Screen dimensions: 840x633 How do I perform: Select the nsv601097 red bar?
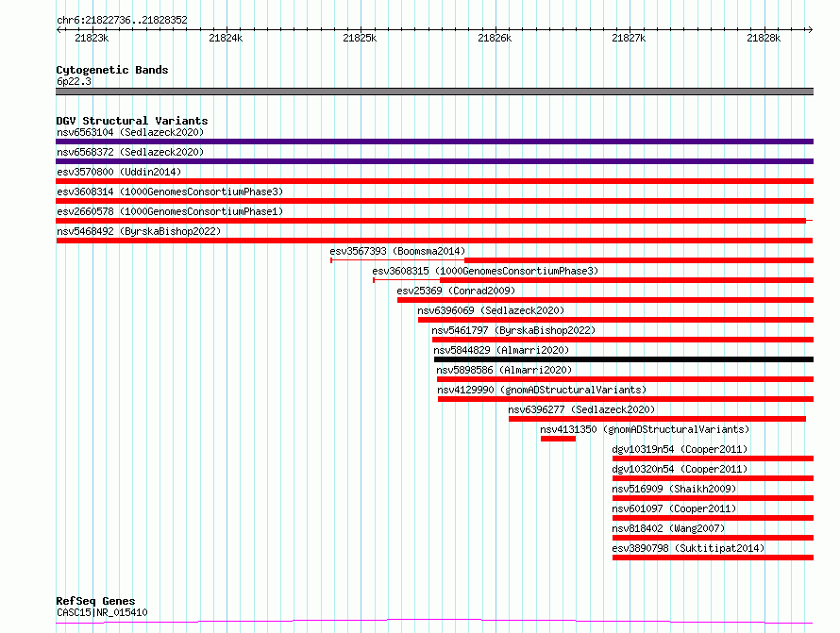713,518
